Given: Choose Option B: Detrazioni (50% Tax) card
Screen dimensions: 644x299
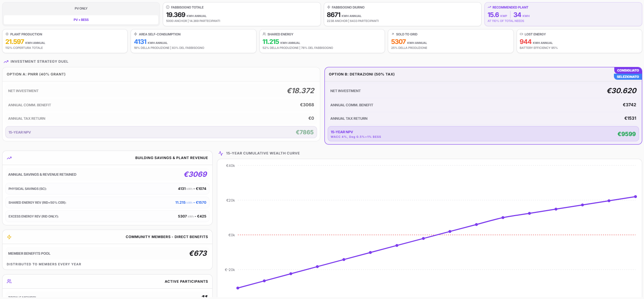Looking at the screenshot, I should click(483, 106).
